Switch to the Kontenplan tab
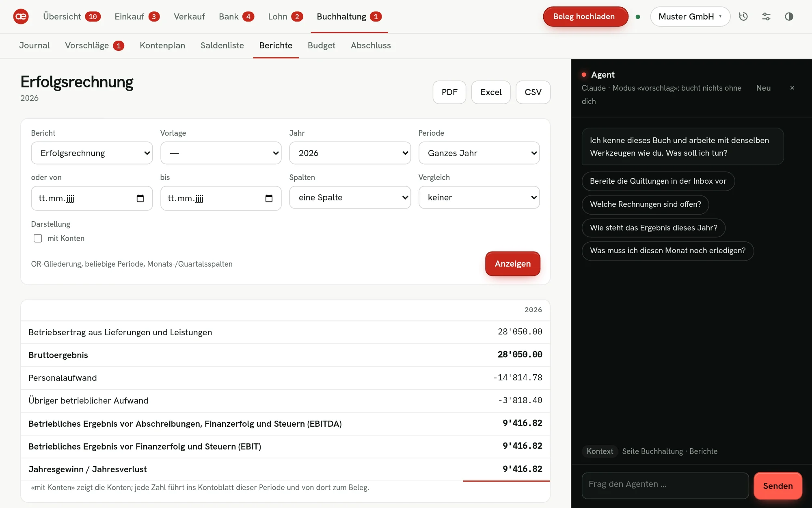Screen dimensions: 812x508 point(162,46)
